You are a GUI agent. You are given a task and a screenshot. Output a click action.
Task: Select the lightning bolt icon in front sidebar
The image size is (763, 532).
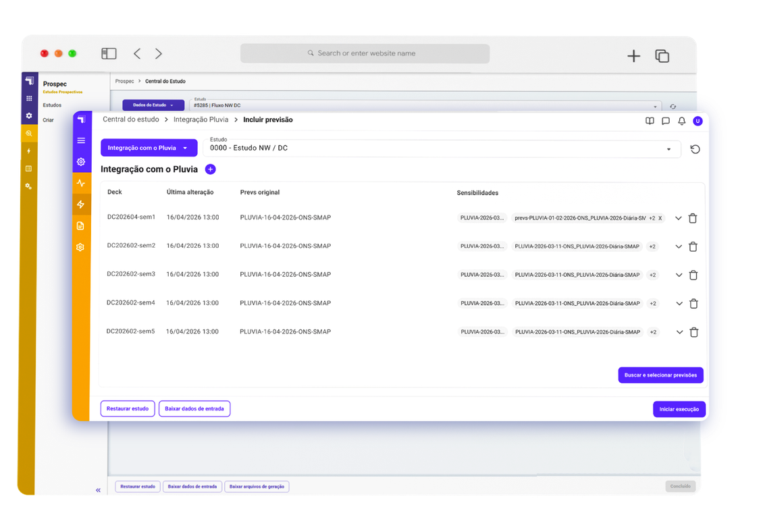pyautogui.click(x=81, y=205)
